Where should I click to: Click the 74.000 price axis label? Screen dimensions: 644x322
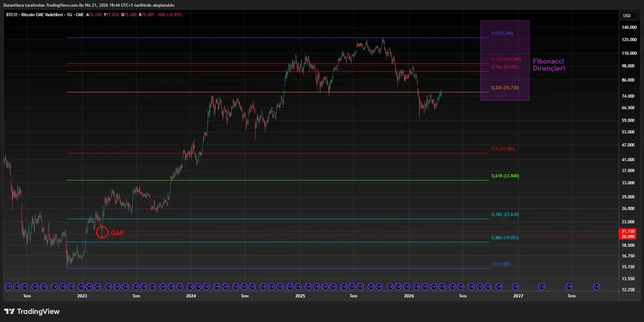[628, 96]
